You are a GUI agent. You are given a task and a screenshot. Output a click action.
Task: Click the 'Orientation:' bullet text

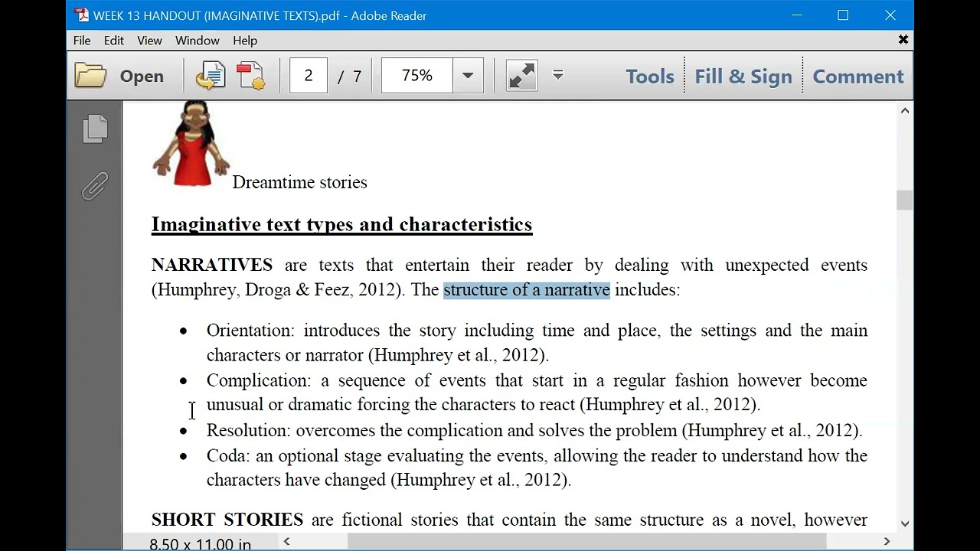click(x=250, y=331)
